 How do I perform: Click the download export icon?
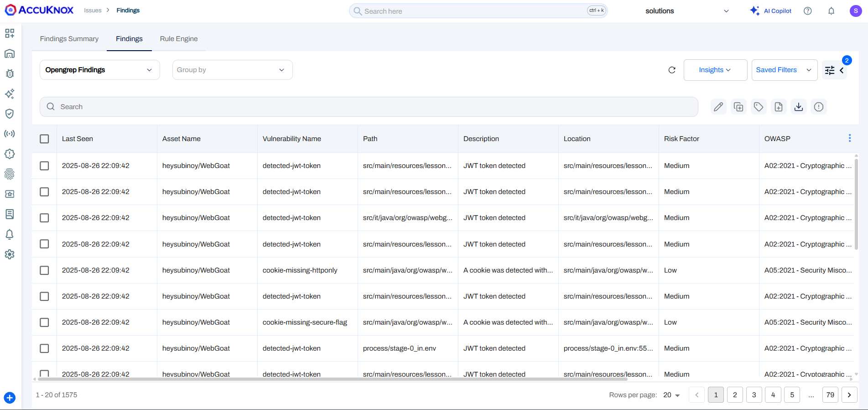[x=799, y=107]
